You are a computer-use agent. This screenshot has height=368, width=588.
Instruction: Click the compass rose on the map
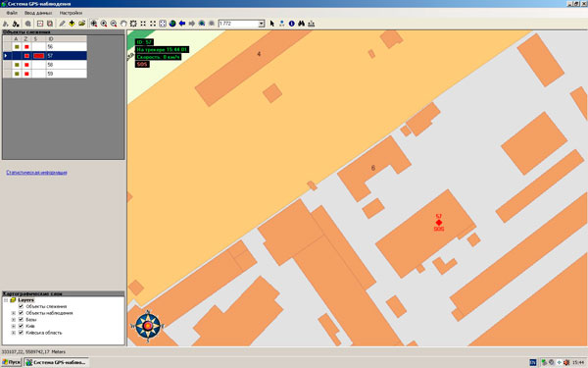(x=148, y=326)
